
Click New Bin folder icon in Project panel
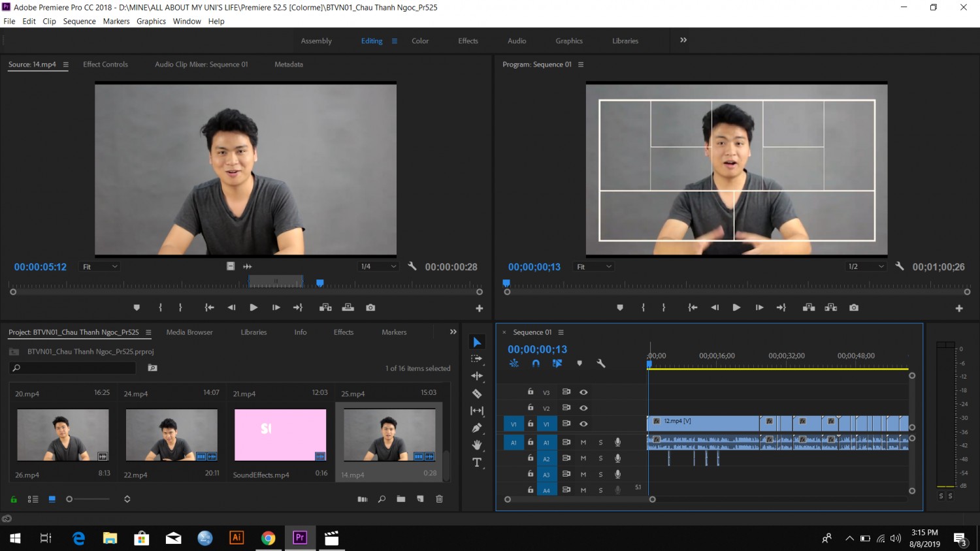point(401,499)
